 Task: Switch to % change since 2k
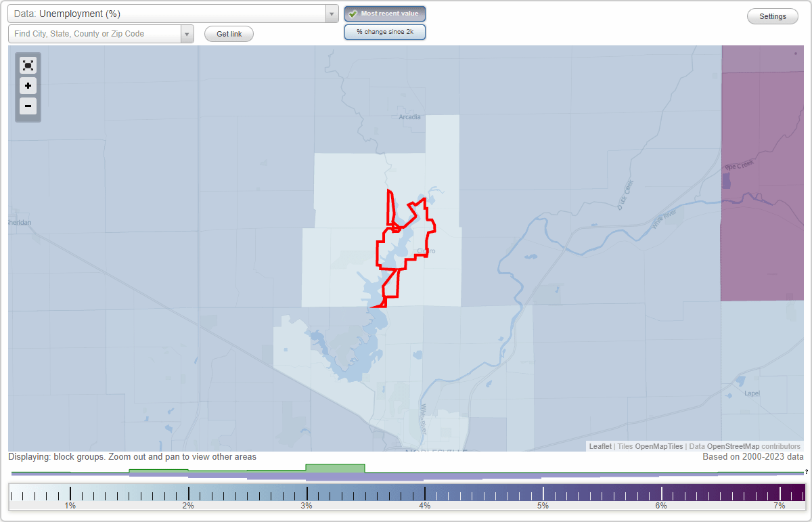[385, 32]
